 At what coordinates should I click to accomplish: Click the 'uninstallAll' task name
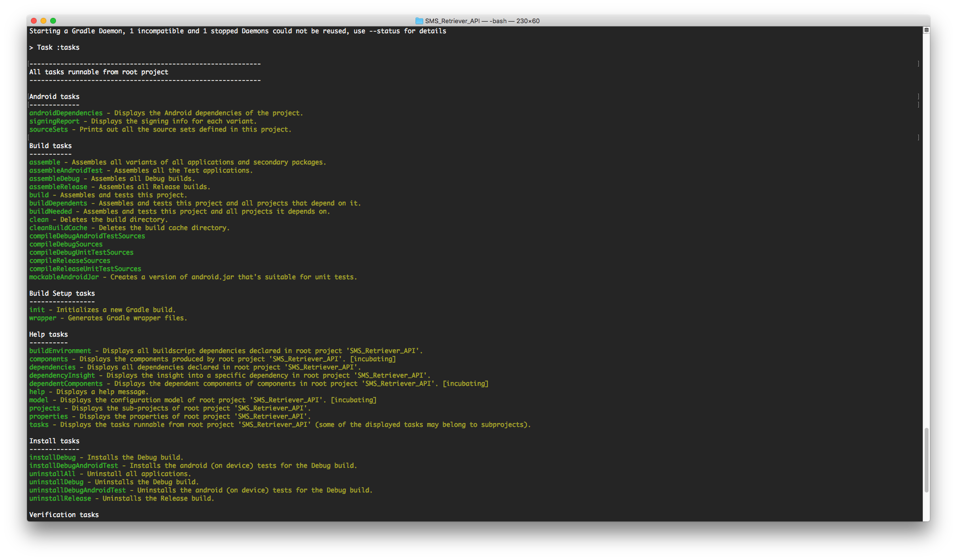[x=53, y=474]
